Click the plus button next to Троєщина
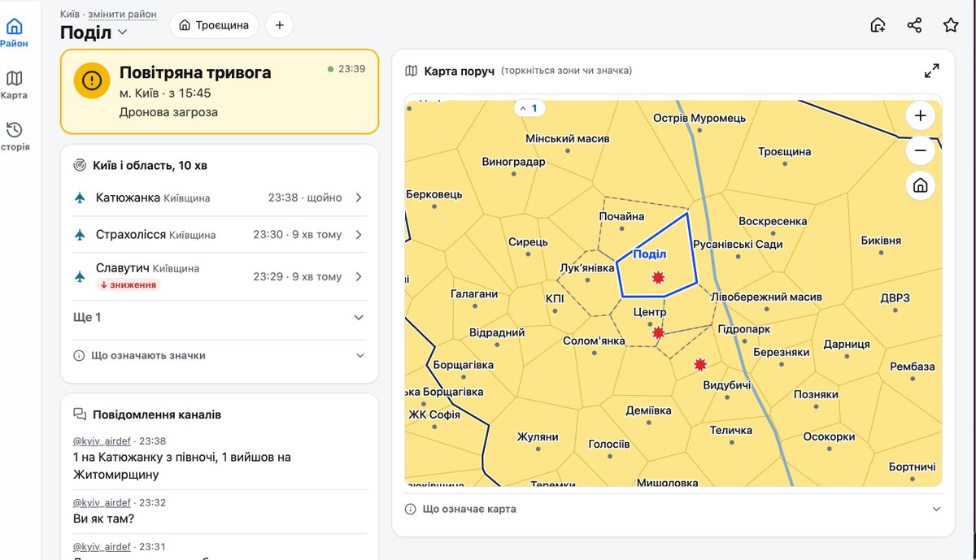The height and width of the screenshot is (560, 976). (279, 25)
